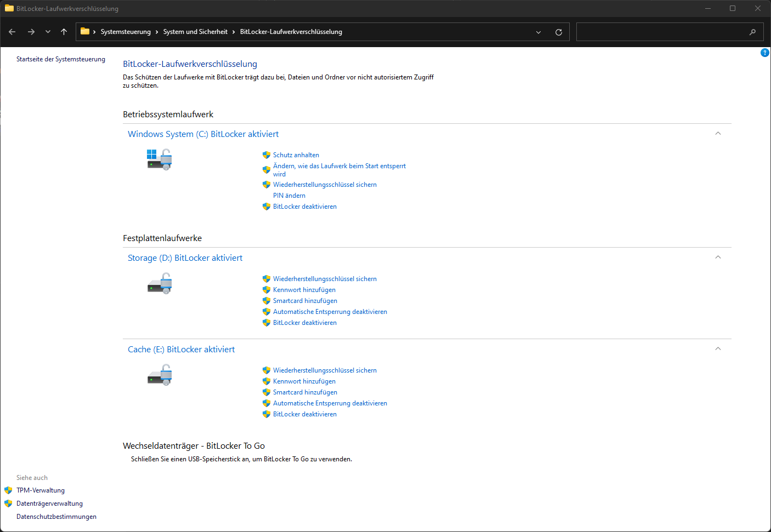Click Ändern, wie das Laufwerk beim Start entsperrt wird
The height and width of the screenshot is (532, 771).
[339, 170]
